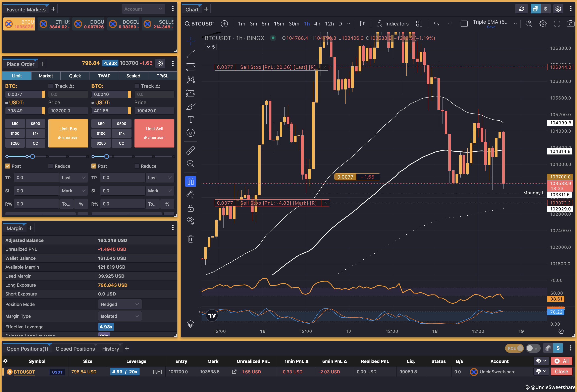This screenshot has height=392, width=577.
Task: Remove drawings with trash icon
Action: click(191, 239)
